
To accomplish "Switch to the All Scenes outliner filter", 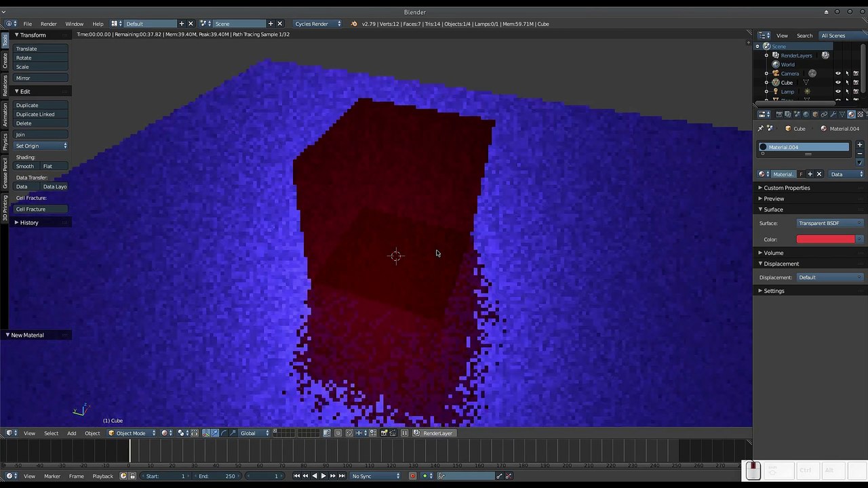I will coord(833,35).
